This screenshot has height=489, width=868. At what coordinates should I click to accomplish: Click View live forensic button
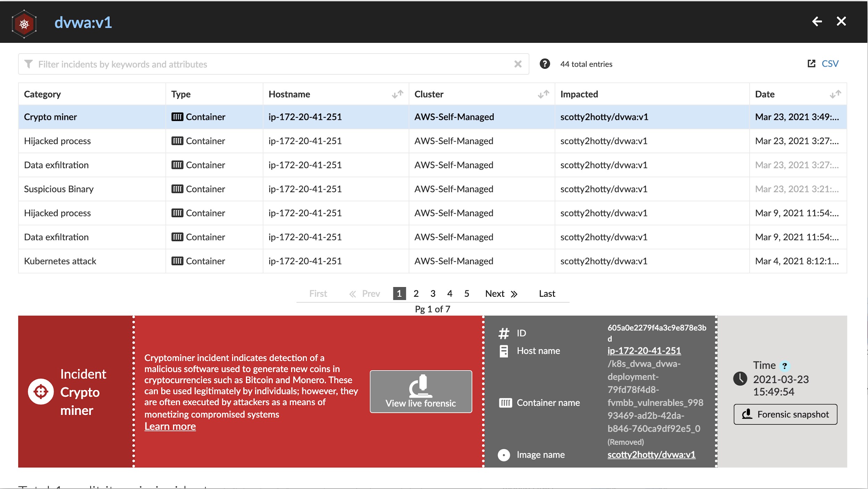[x=421, y=392]
